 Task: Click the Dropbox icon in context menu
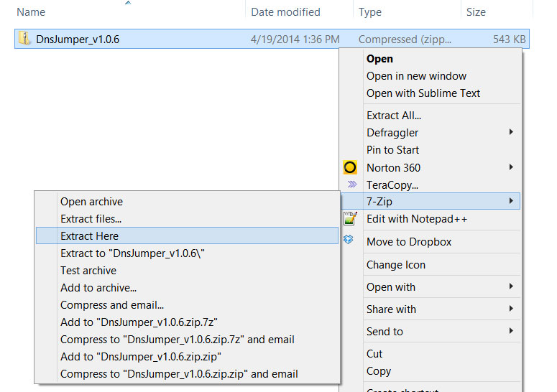tap(350, 240)
